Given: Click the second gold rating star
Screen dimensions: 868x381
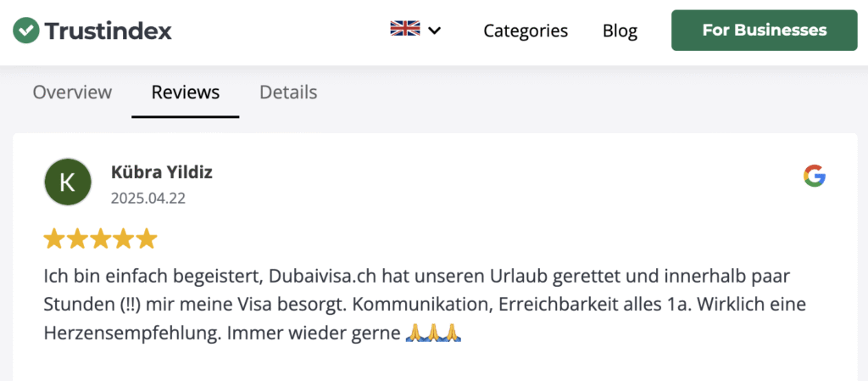Looking at the screenshot, I should (x=78, y=238).
